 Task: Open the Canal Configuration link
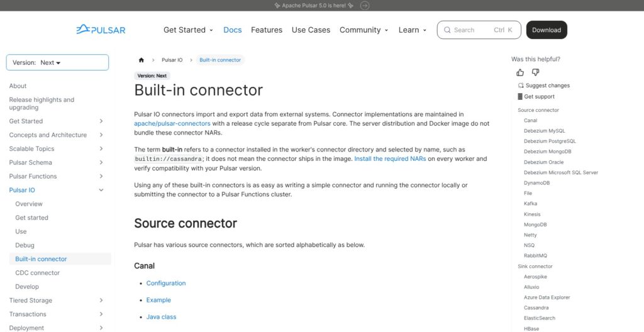[x=166, y=283]
